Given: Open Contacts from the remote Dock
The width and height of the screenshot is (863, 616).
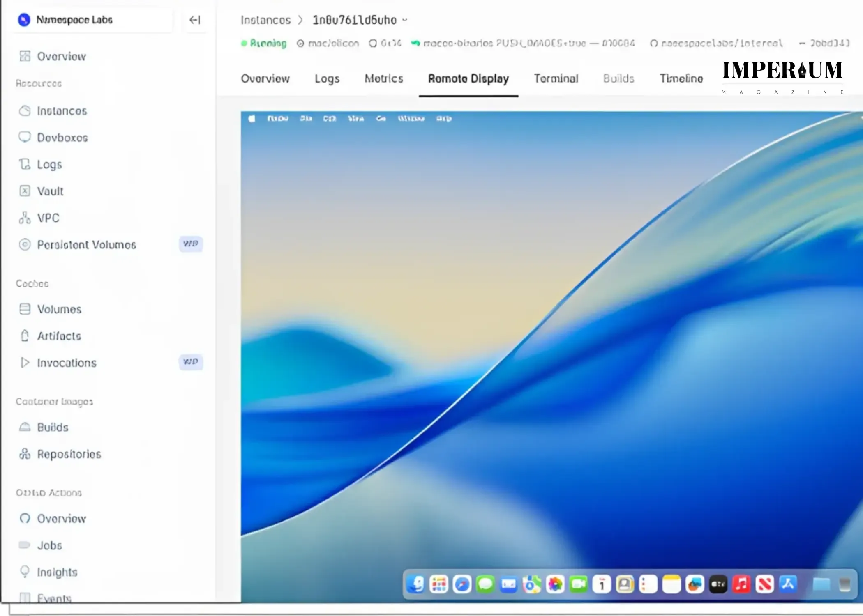Looking at the screenshot, I should 625,584.
